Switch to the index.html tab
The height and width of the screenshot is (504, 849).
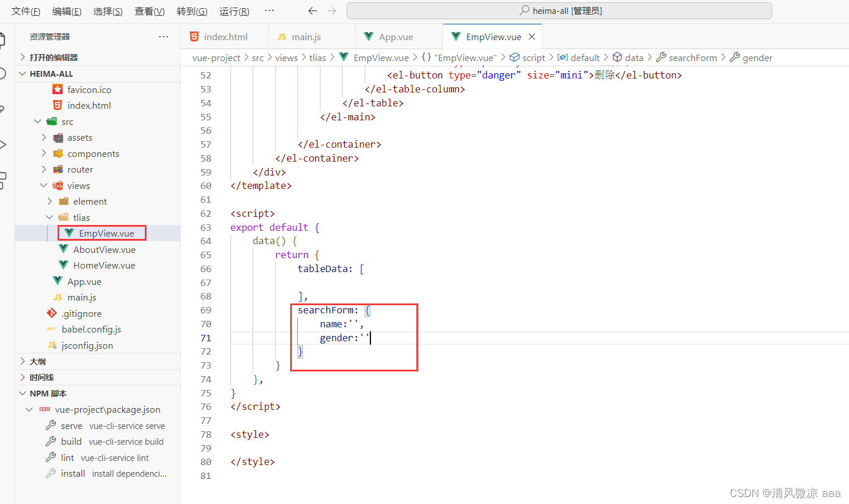[x=225, y=37]
